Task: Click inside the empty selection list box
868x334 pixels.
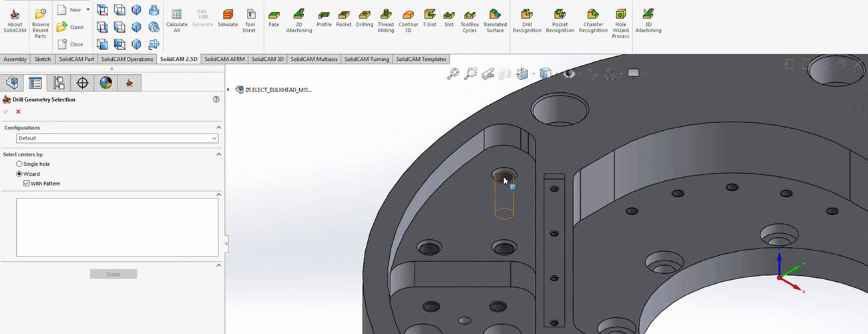Action: coord(118,227)
